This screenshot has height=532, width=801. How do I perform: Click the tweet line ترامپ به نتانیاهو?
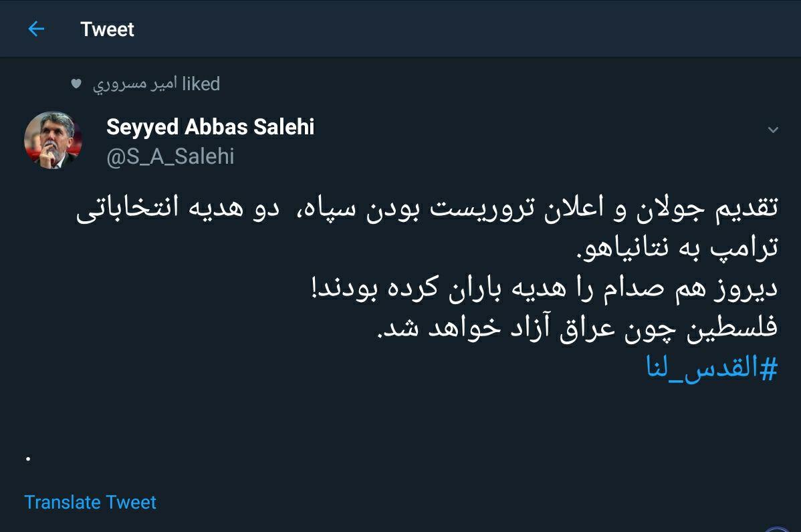tap(677, 249)
